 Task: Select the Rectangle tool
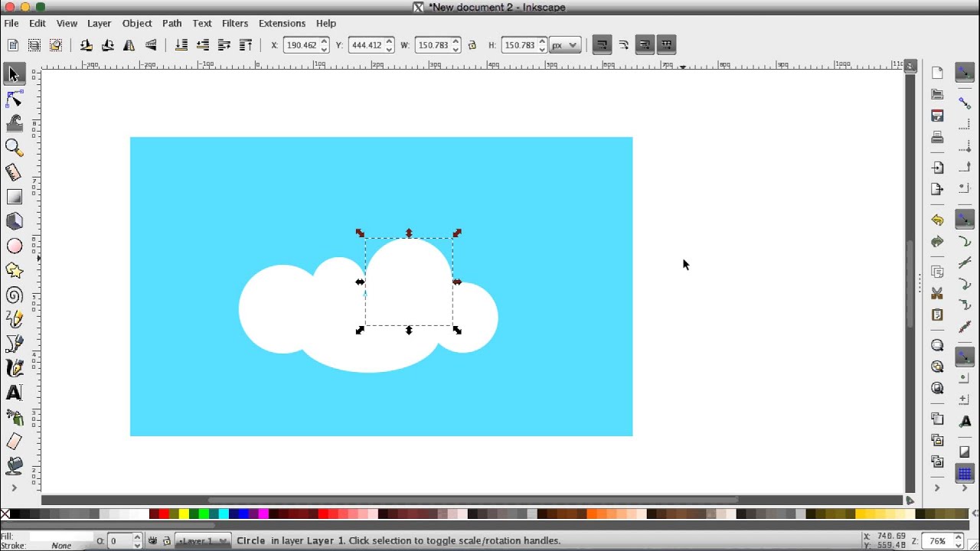pos(14,197)
